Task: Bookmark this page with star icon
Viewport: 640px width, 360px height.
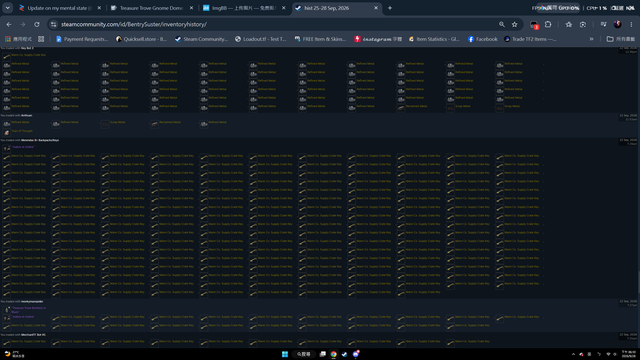Action: coord(515,24)
